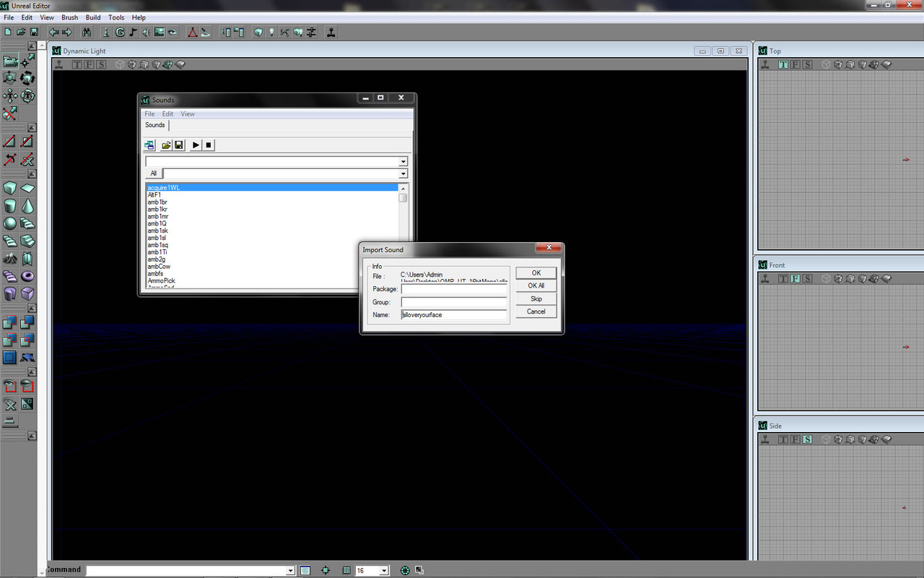Click the Package field in Import Sound

[x=454, y=289]
